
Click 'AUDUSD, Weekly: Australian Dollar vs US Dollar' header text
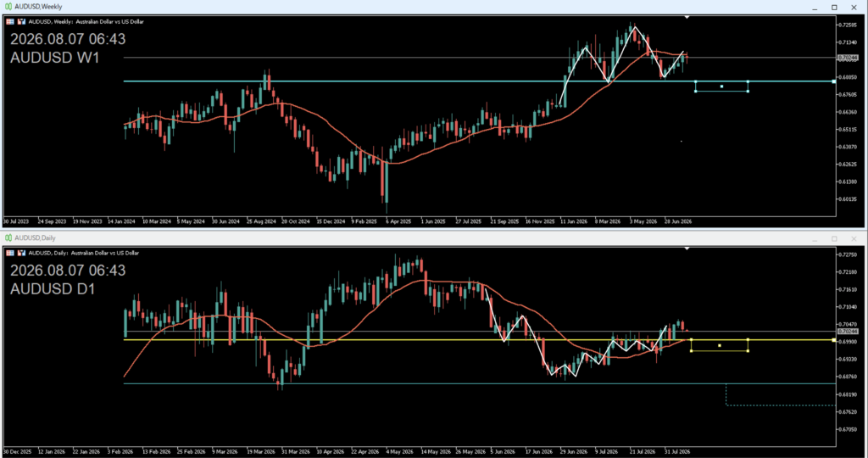(x=86, y=21)
